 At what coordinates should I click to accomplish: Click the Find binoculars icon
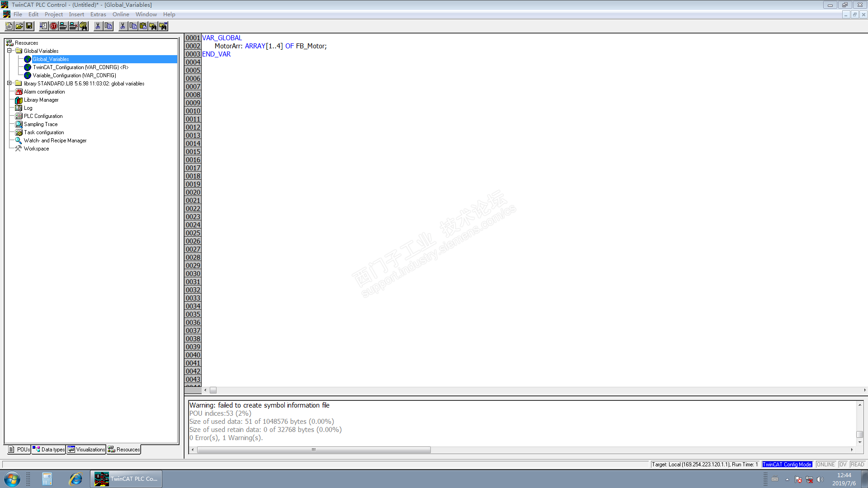click(153, 26)
